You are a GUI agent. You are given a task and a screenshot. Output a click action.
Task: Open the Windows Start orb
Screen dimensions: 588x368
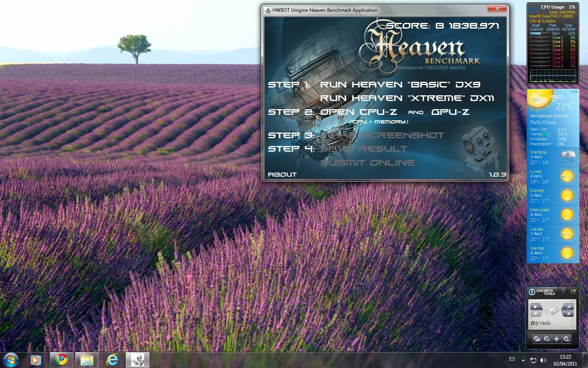coord(11,360)
